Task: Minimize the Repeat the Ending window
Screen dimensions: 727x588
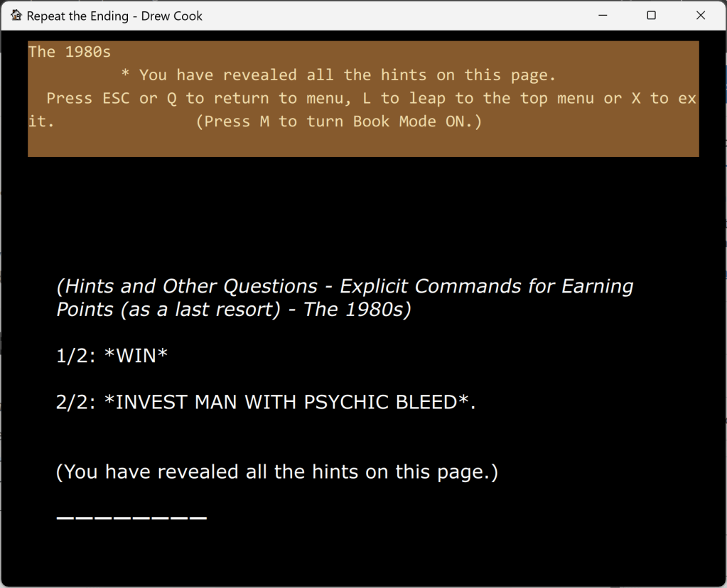Action: click(x=602, y=15)
